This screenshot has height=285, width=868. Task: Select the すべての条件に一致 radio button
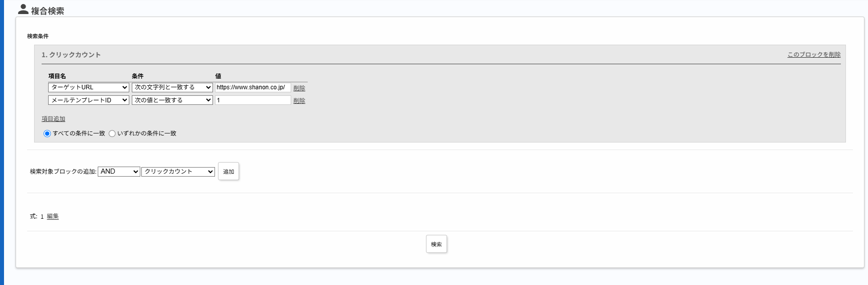pos(47,133)
